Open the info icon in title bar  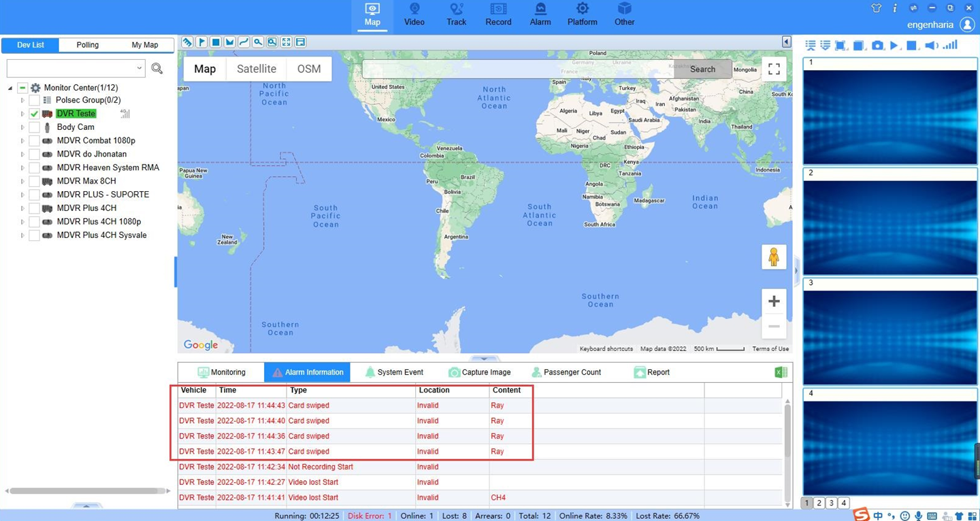tap(895, 8)
